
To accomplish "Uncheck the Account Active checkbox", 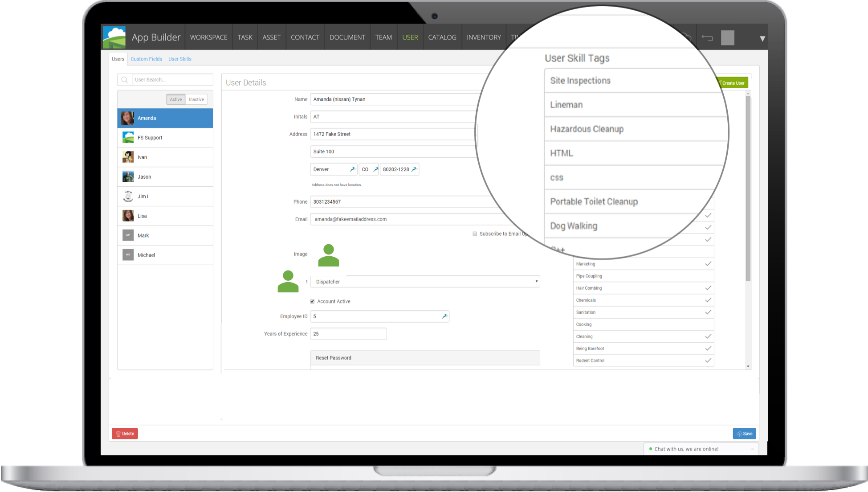I will coord(312,302).
